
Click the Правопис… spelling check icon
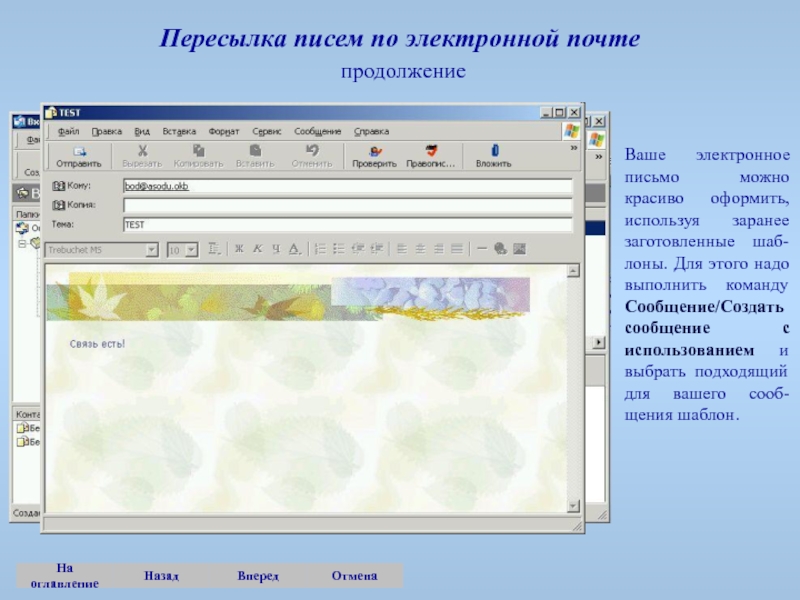click(430, 155)
